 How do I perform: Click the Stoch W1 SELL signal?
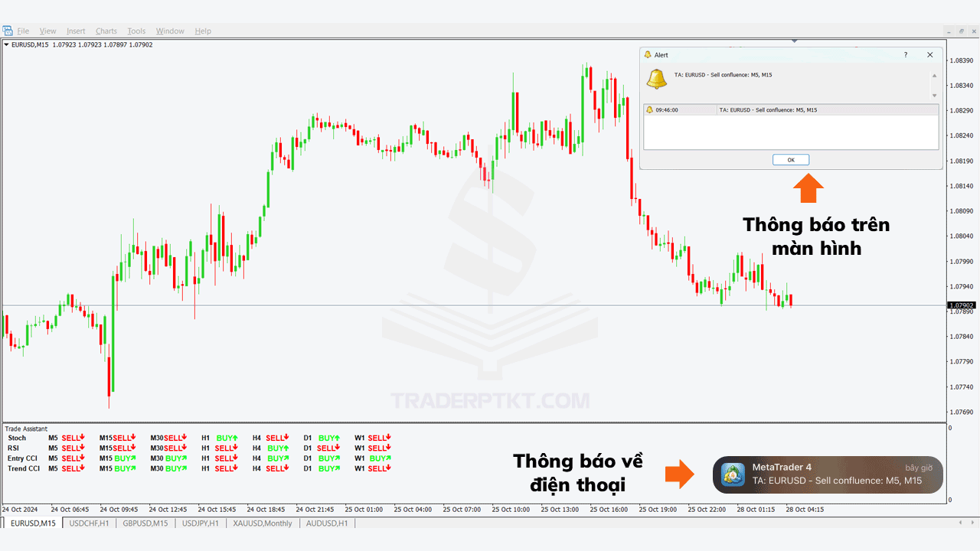point(380,439)
